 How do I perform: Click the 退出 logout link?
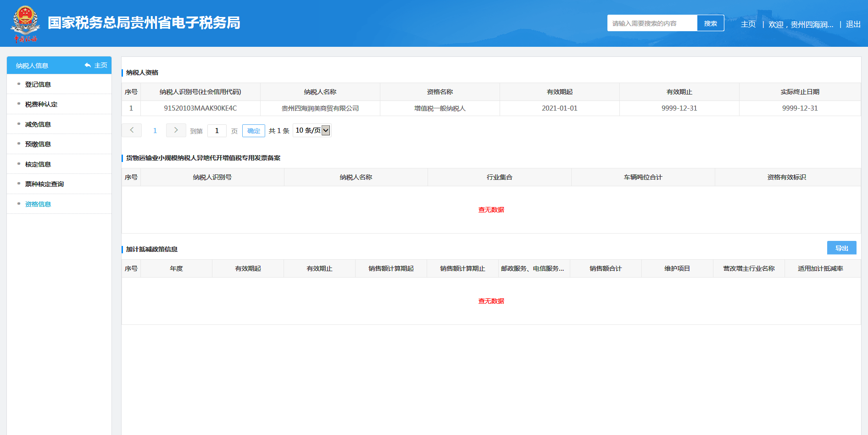[x=853, y=24]
